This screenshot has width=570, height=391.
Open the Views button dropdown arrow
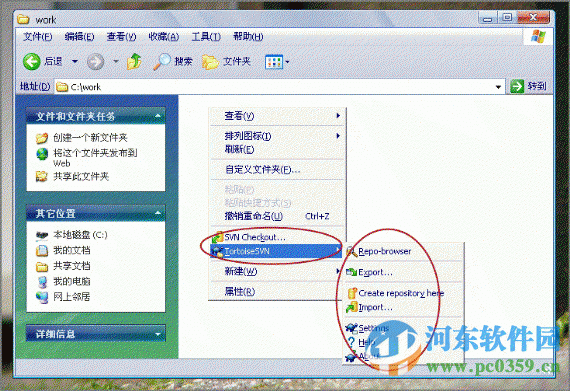288,62
